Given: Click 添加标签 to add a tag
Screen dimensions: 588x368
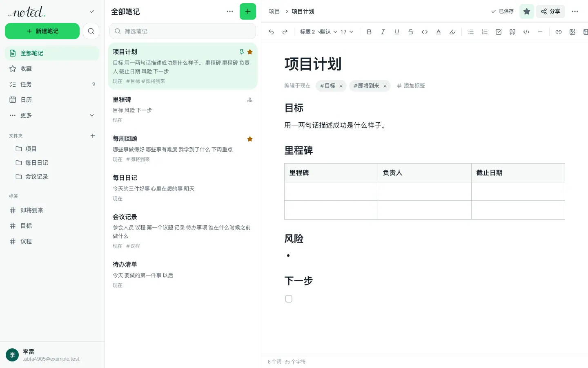Looking at the screenshot, I should [411, 86].
